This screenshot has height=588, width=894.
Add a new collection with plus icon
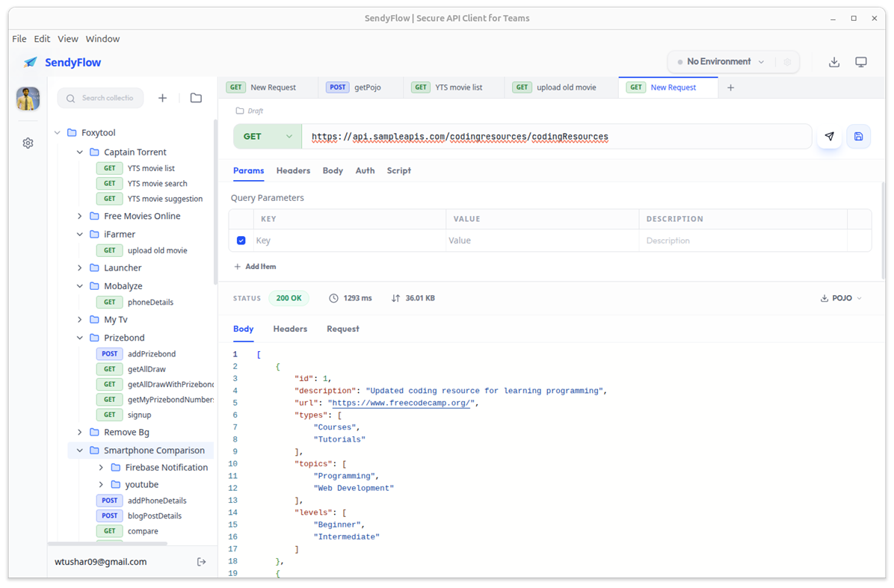(162, 98)
